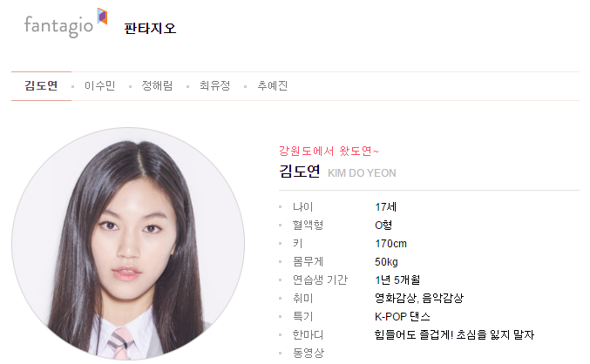Click the 판타지오 heading text
The height and width of the screenshot is (364, 590).
(x=150, y=29)
